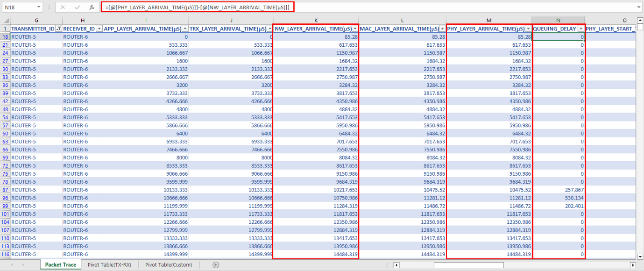
Task: Select row 87 header
Action: coord(5,190)
